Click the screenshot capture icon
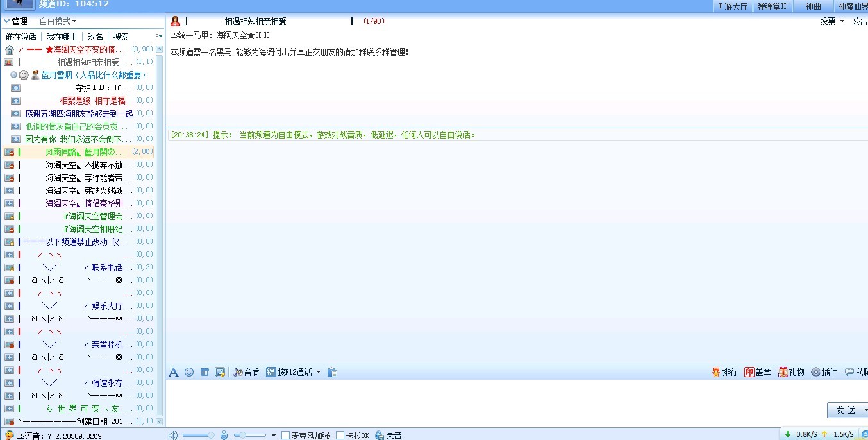 tap(220, 372)
